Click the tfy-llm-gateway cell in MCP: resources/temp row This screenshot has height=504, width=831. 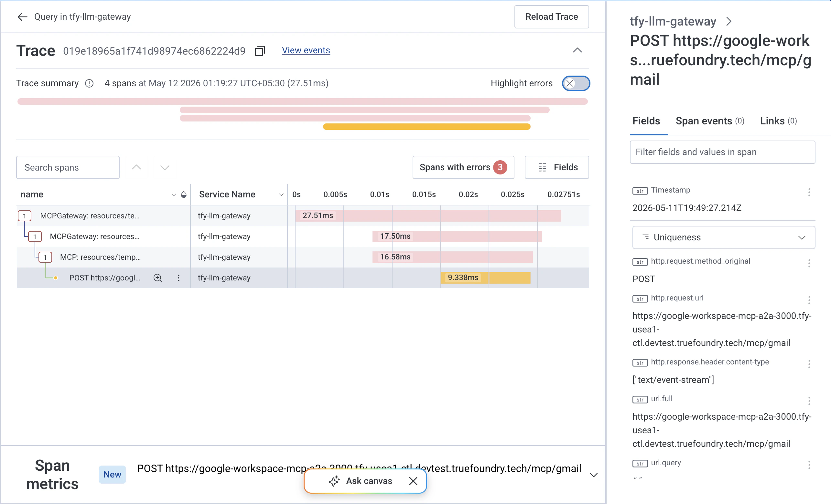(x=224, y=257)
